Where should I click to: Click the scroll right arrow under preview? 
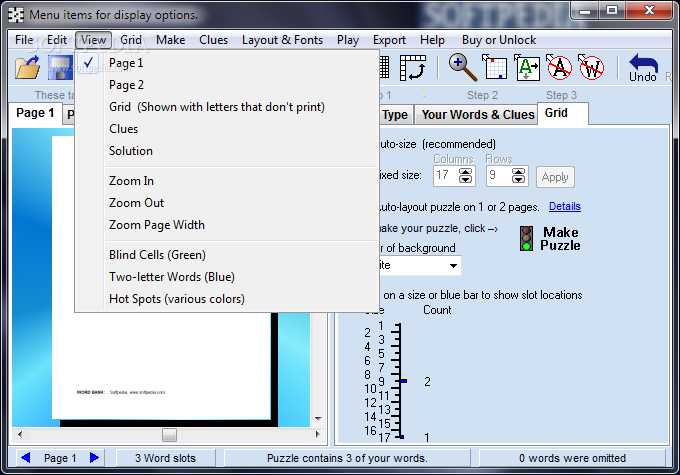click(318, 434)
